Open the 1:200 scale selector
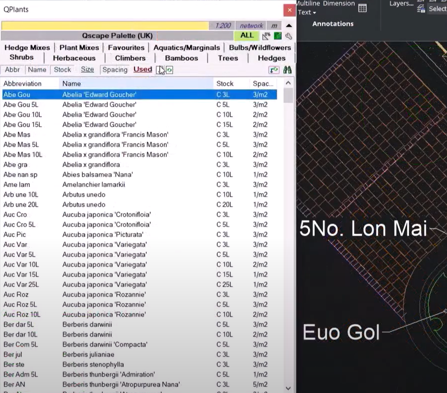The height and width of the screenshot is (393, 447). (x=223, y=26)
